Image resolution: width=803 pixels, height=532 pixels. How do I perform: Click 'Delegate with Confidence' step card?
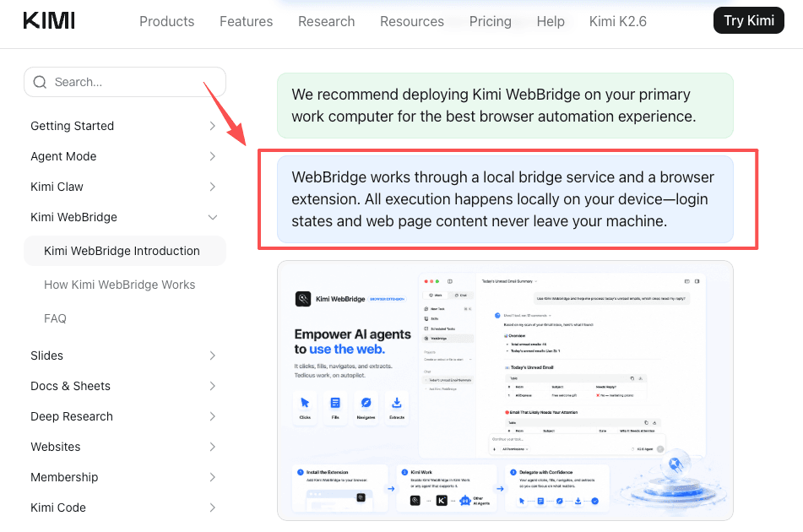point(557,488)
